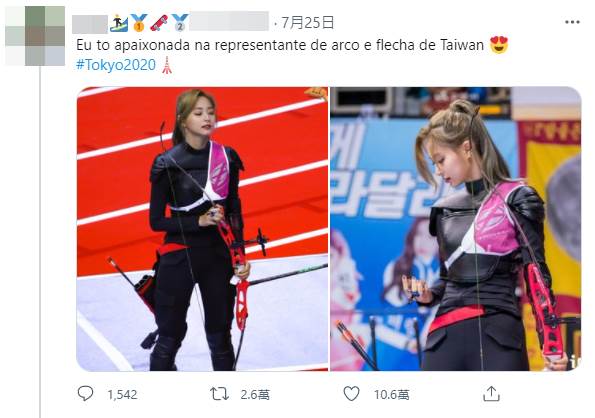Click the tweet text about Taiwan archer

pos(280,45)
